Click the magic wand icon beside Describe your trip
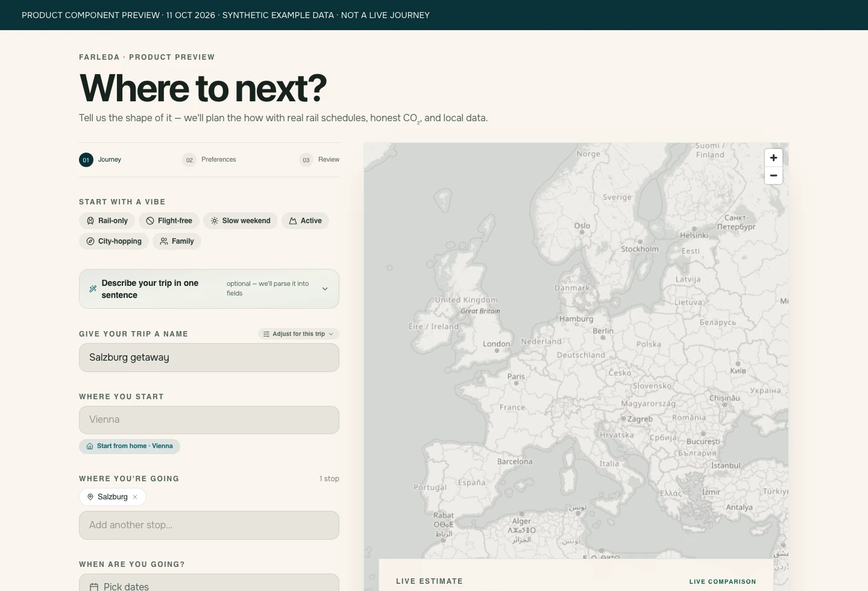The width and height of the screenshot is (868, 591). click(93, 289)
